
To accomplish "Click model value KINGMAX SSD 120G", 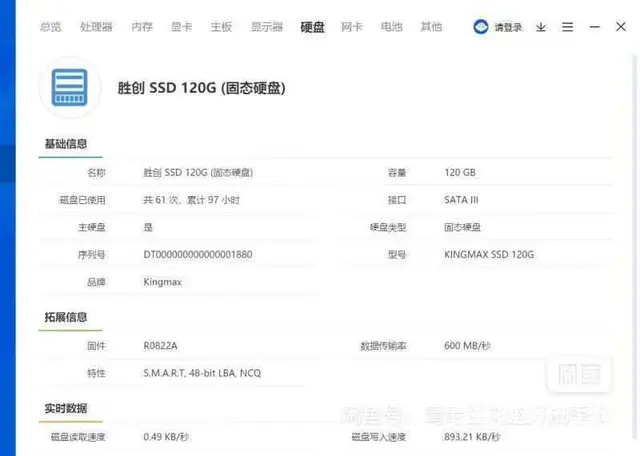I will 489,255.
